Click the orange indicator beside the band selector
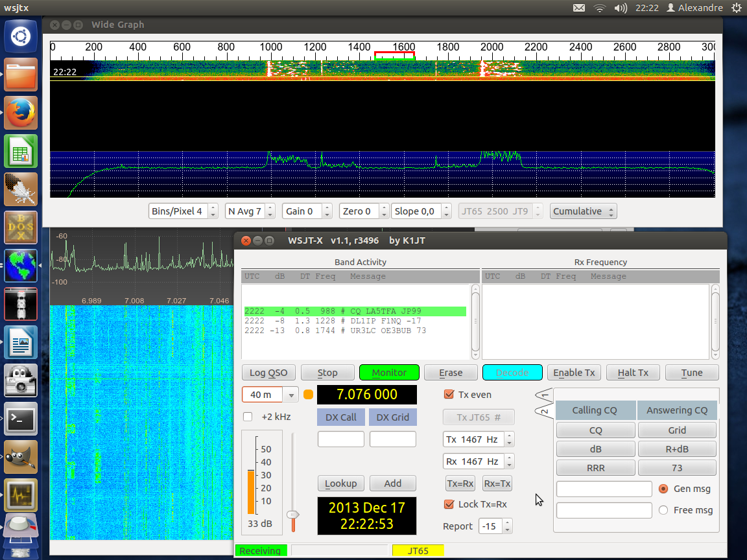The width and height of the screenshot is (747, 560). pos(308,394)
